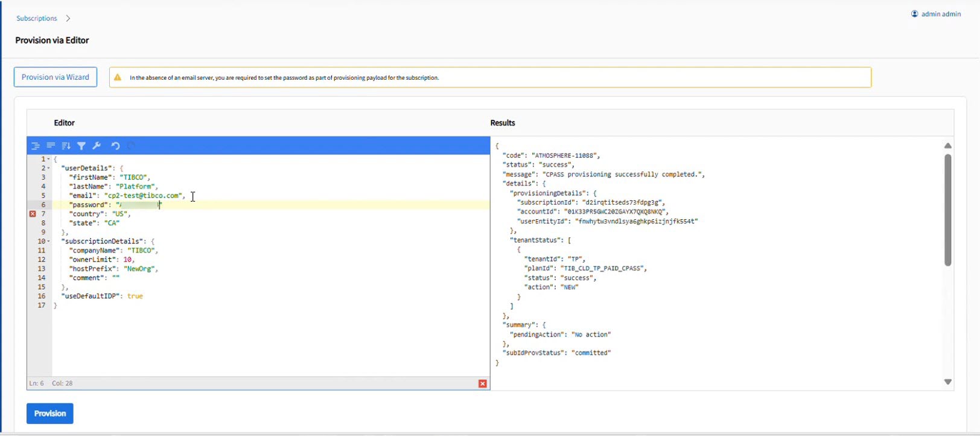Viewport: 980px width, 436px height.
Task: Switch to Provision via Wizard
Action: point(56,77)
